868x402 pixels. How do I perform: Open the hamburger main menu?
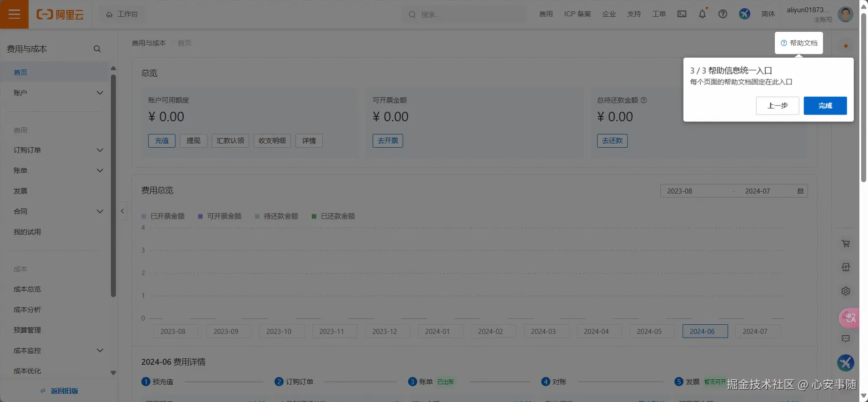(x=14, y=14)
